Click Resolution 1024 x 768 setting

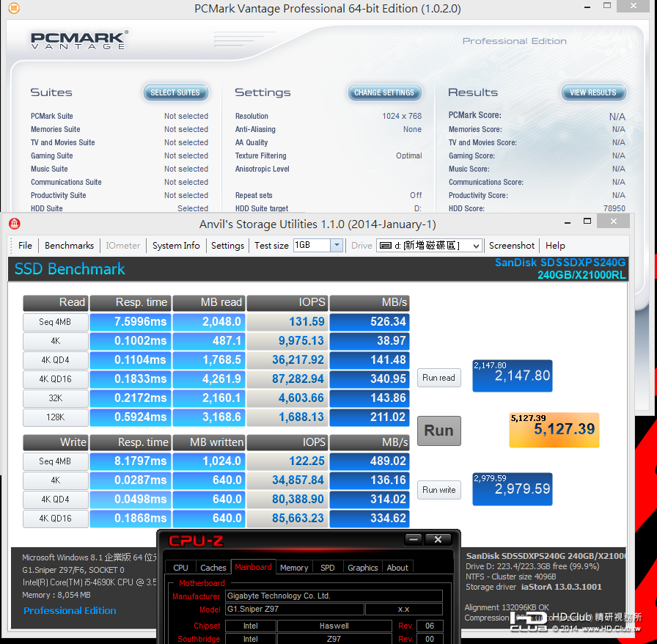click(328, 116)
